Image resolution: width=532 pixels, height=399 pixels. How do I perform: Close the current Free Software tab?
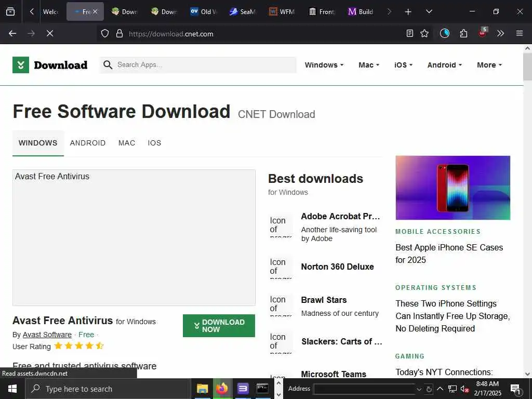click(96, 11)
